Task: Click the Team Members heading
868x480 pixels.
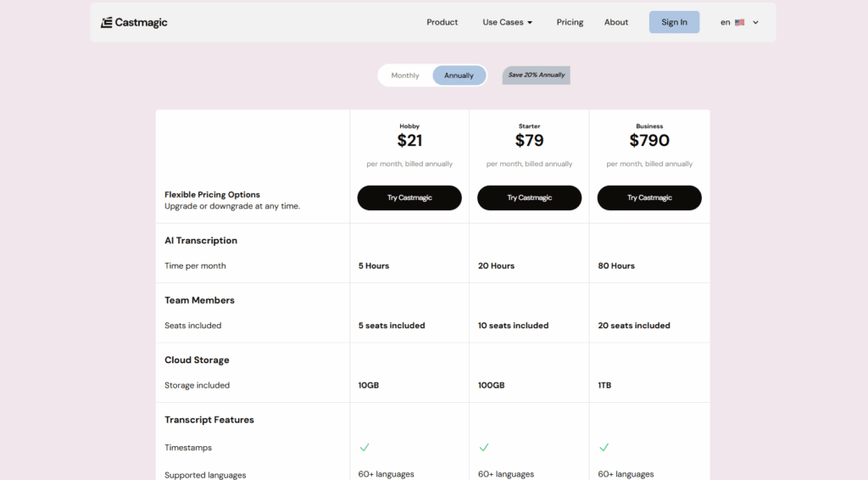Action: [x=199, y=300]
